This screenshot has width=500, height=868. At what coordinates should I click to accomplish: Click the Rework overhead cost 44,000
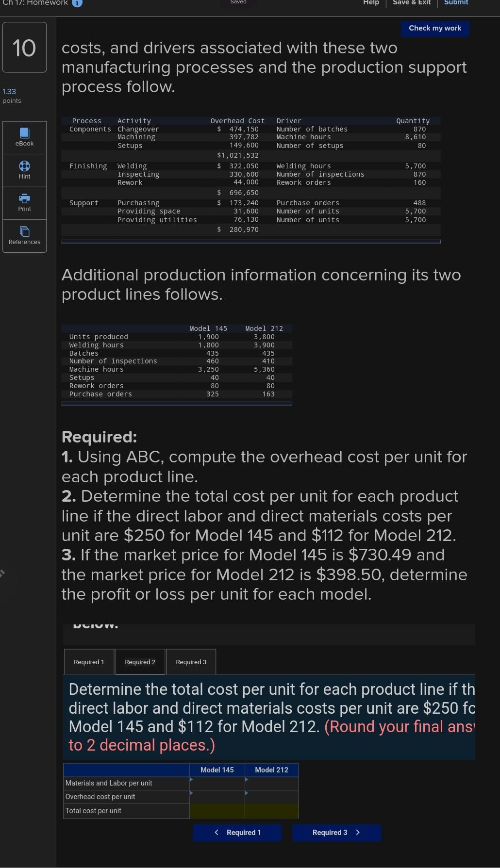click(246, 182)
